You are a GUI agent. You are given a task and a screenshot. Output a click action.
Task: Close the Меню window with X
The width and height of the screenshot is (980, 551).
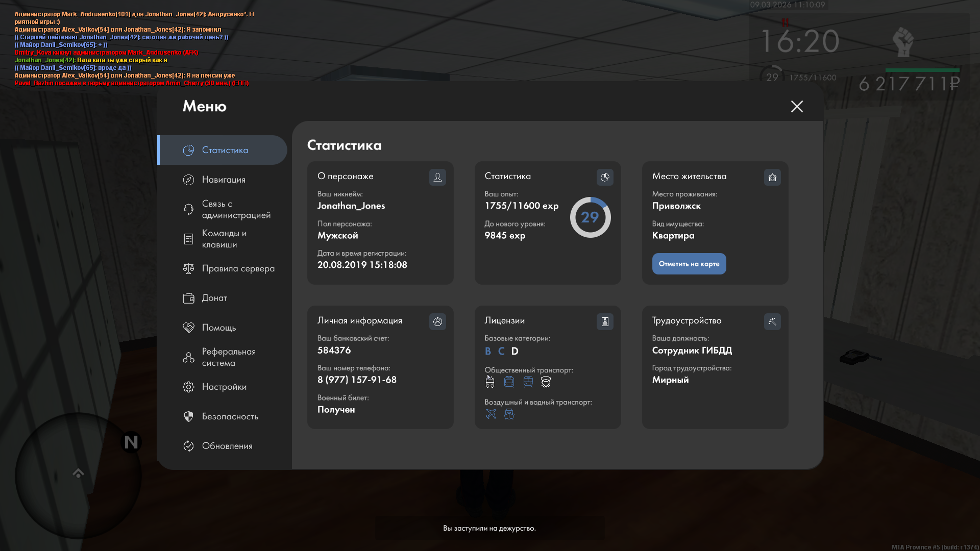[x=797, y=106]
